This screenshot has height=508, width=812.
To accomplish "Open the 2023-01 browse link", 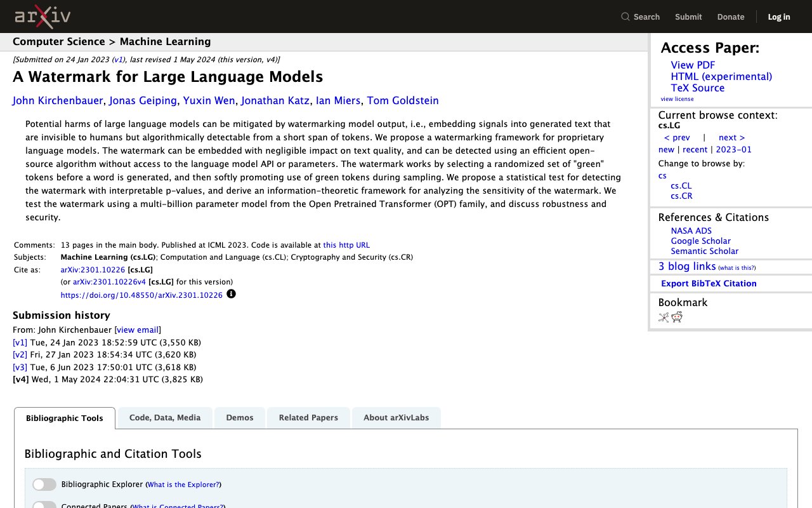I will tap(733, 150).
